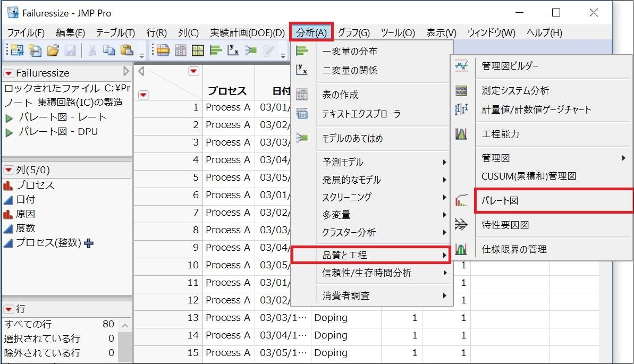
Task: Expand the second toolbar overflow arrow
Action: tap(283, 55)
